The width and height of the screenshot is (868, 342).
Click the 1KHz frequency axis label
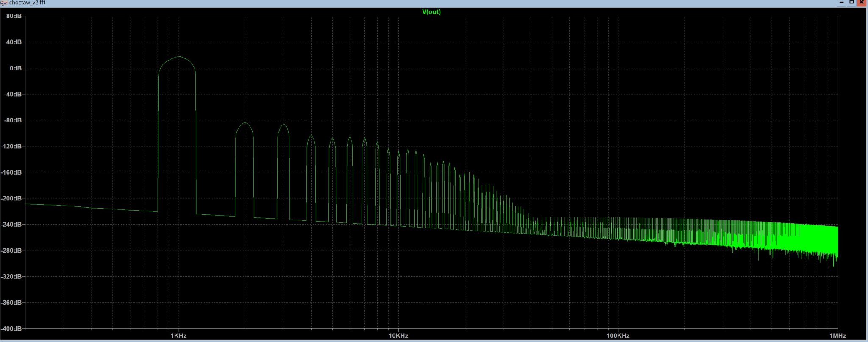coord(178,336)
